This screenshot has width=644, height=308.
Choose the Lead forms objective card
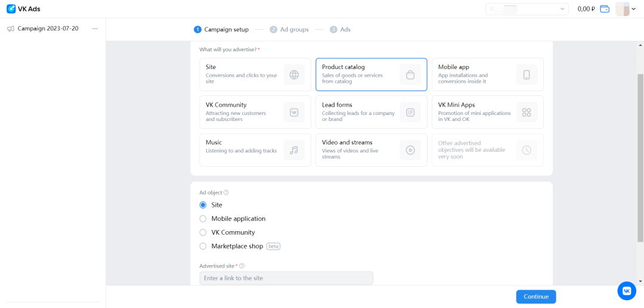tap(371, 113)
